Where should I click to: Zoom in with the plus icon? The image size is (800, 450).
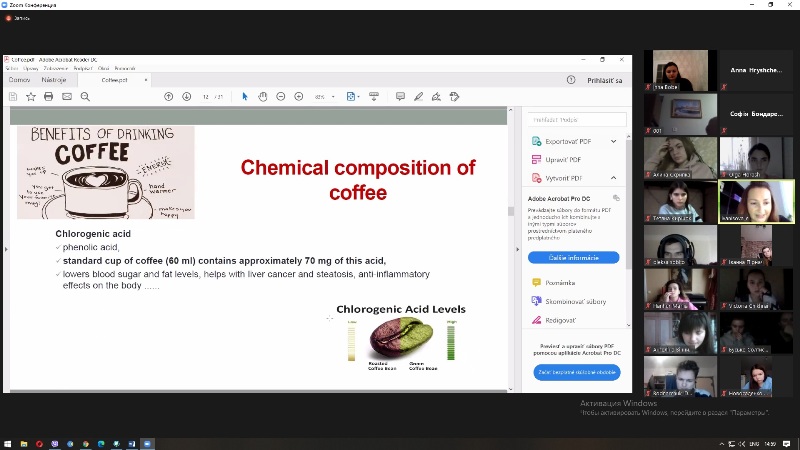click(299, 96)
